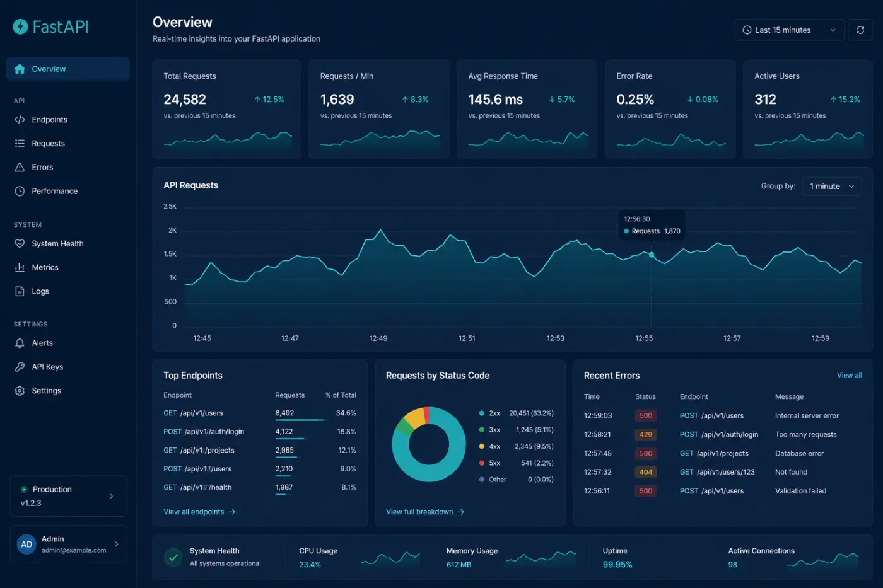
Task: Click the Performance clock icon
Action: pos(20,191)
